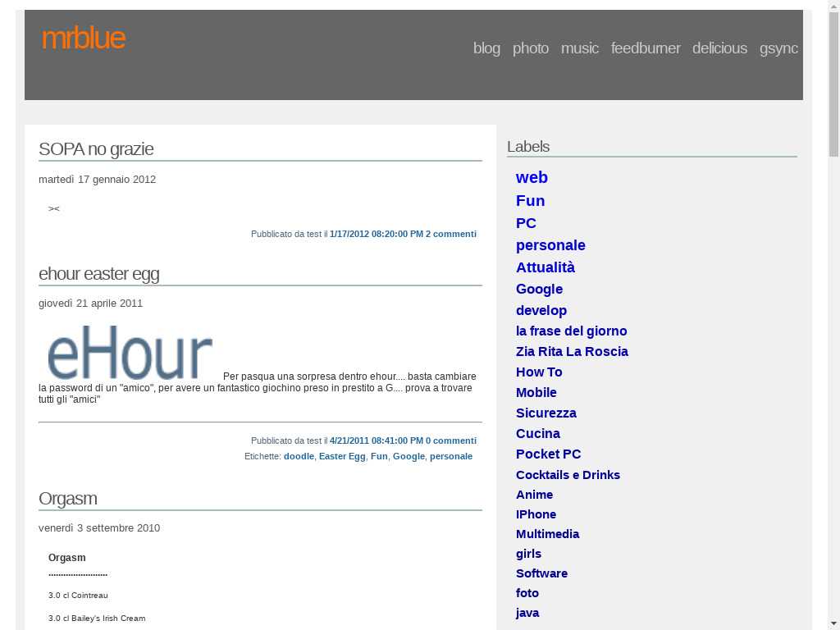Viewport: 840px width, 630px height.
Task: Choose the Cocktails e Drinks label
Action: (568, 475)
